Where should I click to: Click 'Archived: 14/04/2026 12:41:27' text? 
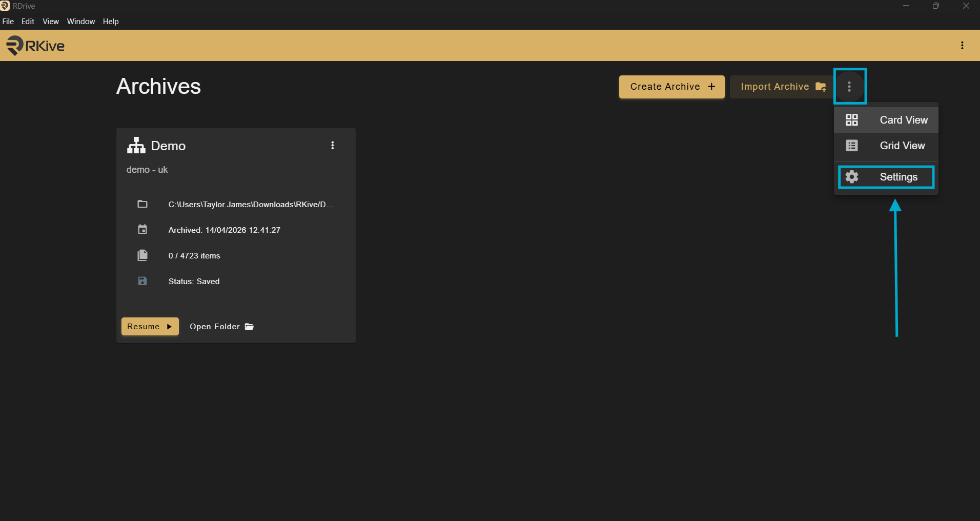click(224, 230)
